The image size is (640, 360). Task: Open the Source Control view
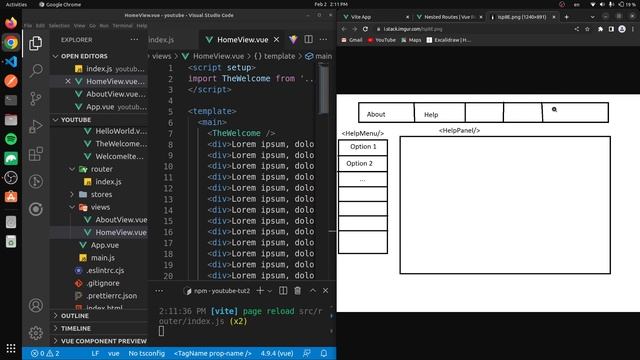pyautogui.click(x=36, y=98)
